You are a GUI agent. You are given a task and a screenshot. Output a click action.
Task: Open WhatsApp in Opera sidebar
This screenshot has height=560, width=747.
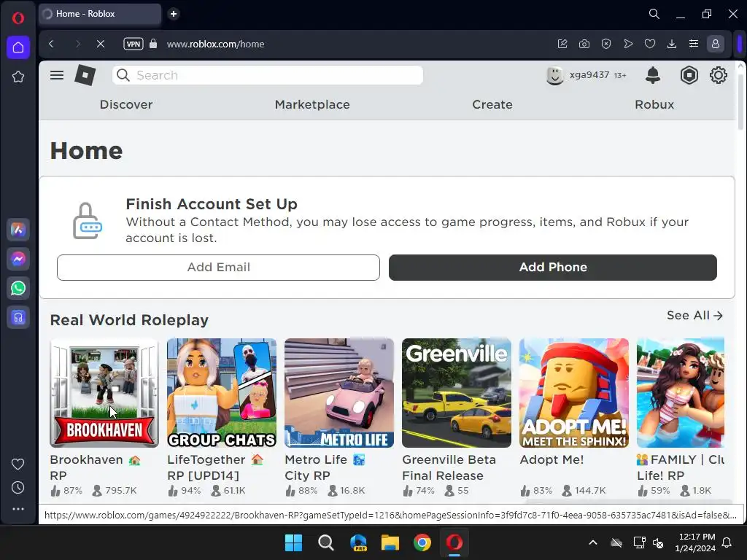tap(18, 288)
